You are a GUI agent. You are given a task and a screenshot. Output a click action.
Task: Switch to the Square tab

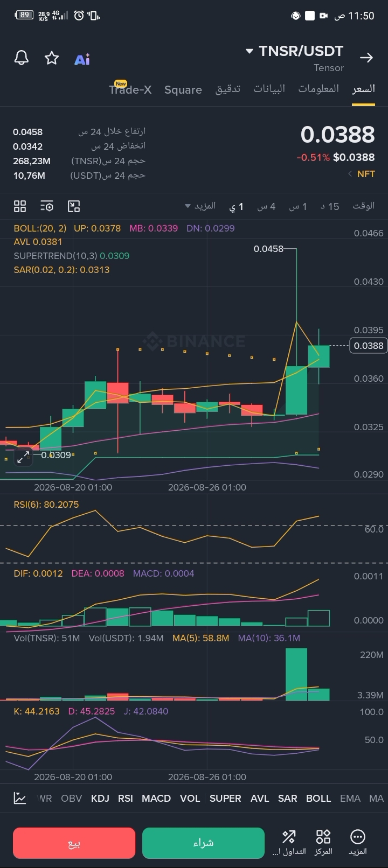click(183, 90)
